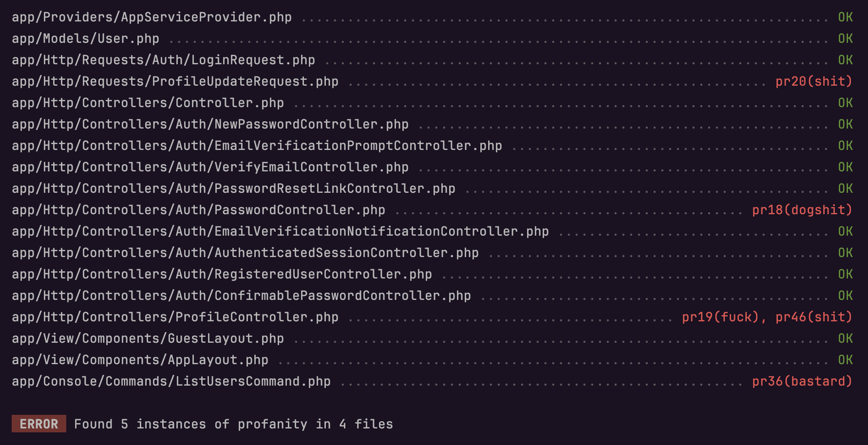Viewport: 868px width, 445px height.
Task: Click the pr19(fuck) result entry
Action: tap(720, 317)
